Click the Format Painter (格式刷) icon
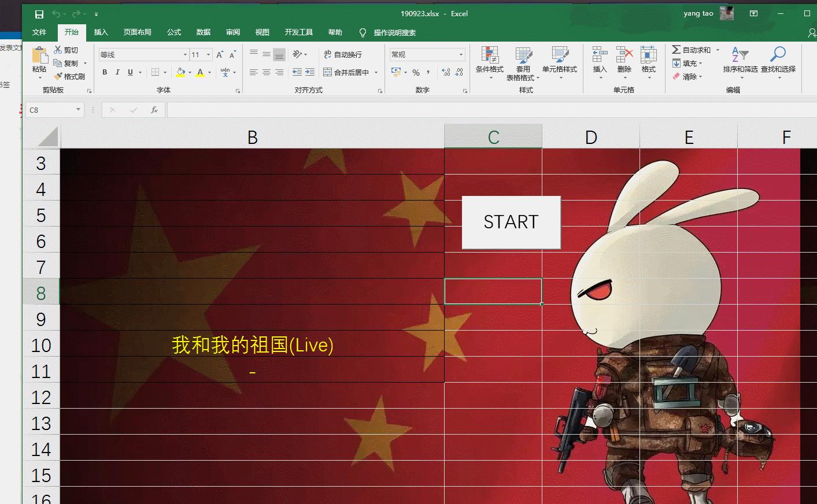Image resolution: width=817 pixels, height=504 pixels. [58, 76]
